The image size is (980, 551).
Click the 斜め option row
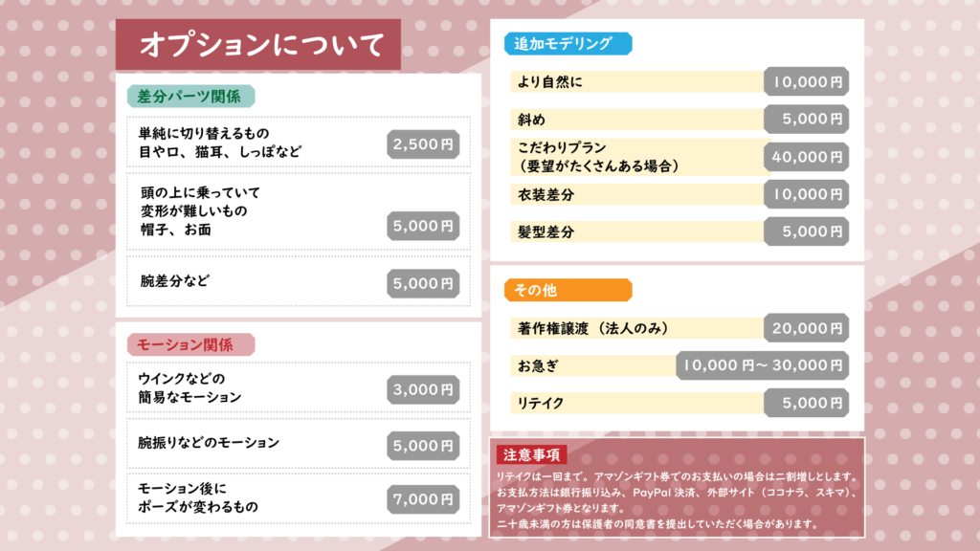679,120
